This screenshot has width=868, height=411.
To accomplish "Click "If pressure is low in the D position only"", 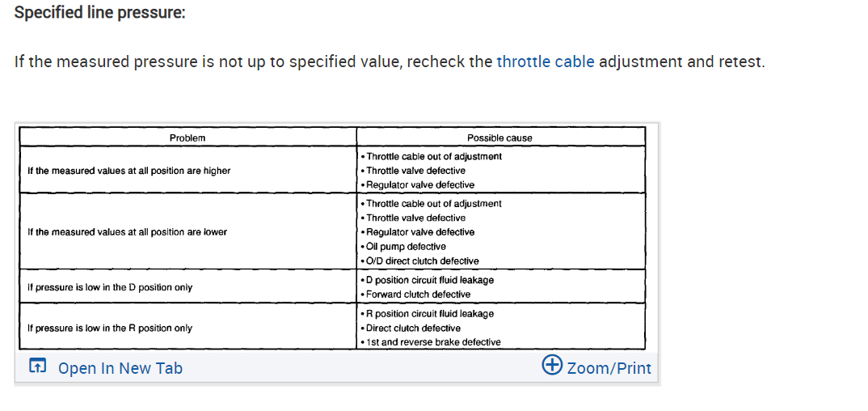I will coord(110,287).
